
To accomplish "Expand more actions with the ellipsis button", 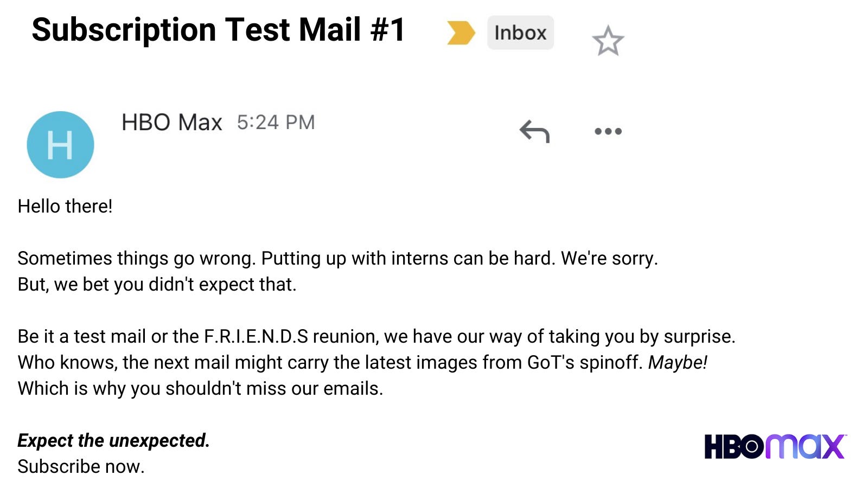I will [x=608, y=130].
